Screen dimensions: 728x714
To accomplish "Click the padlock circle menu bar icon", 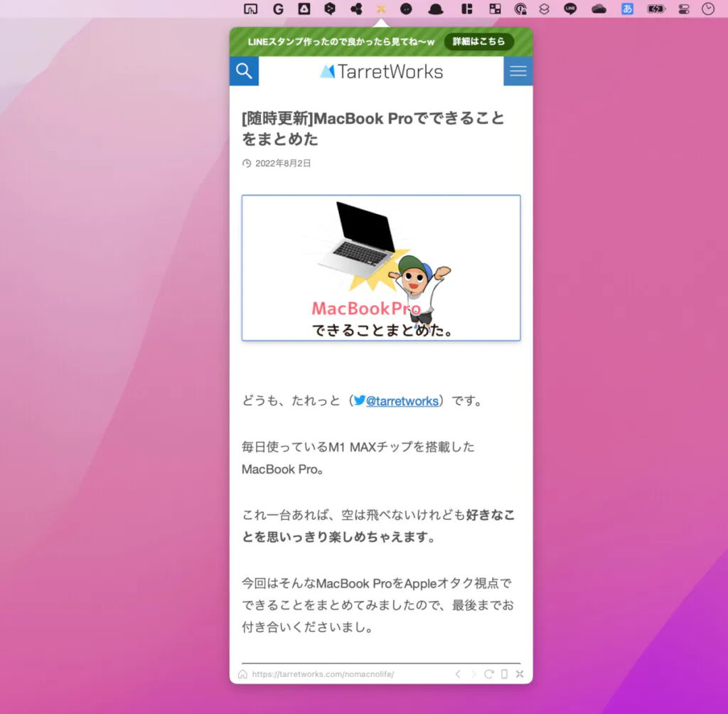I will click(520, 9).
